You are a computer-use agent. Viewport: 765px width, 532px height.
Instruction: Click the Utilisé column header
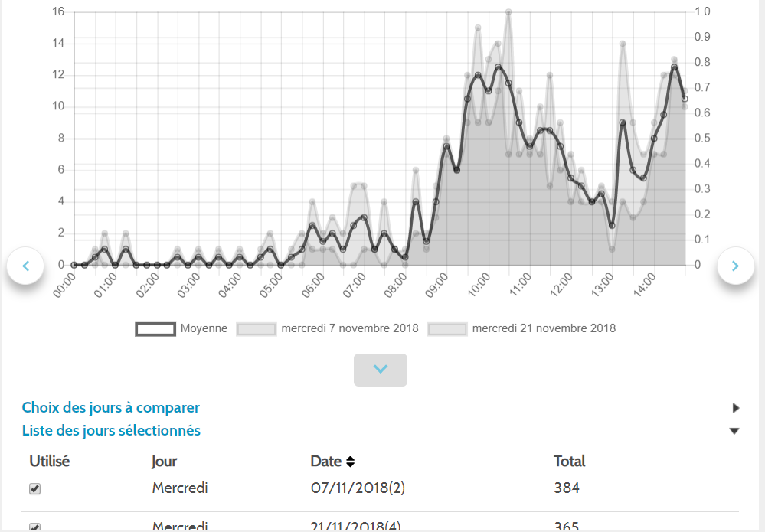[x=49, y=461]
